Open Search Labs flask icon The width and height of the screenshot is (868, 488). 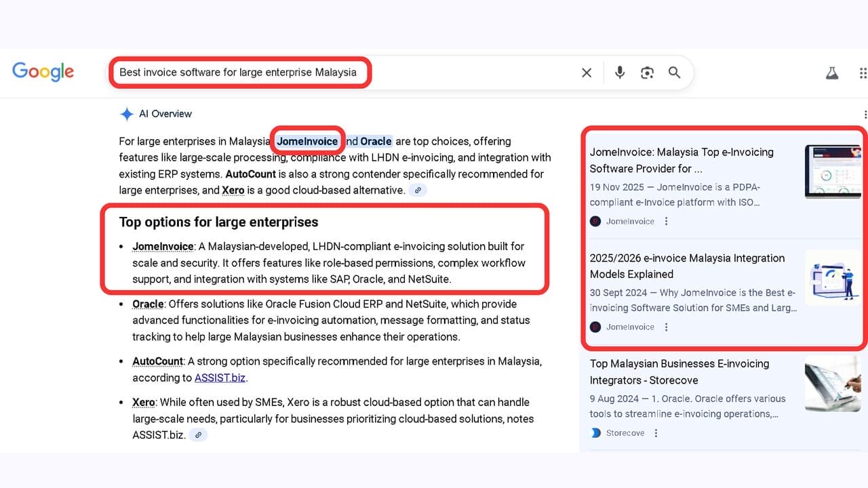[832, 73]
